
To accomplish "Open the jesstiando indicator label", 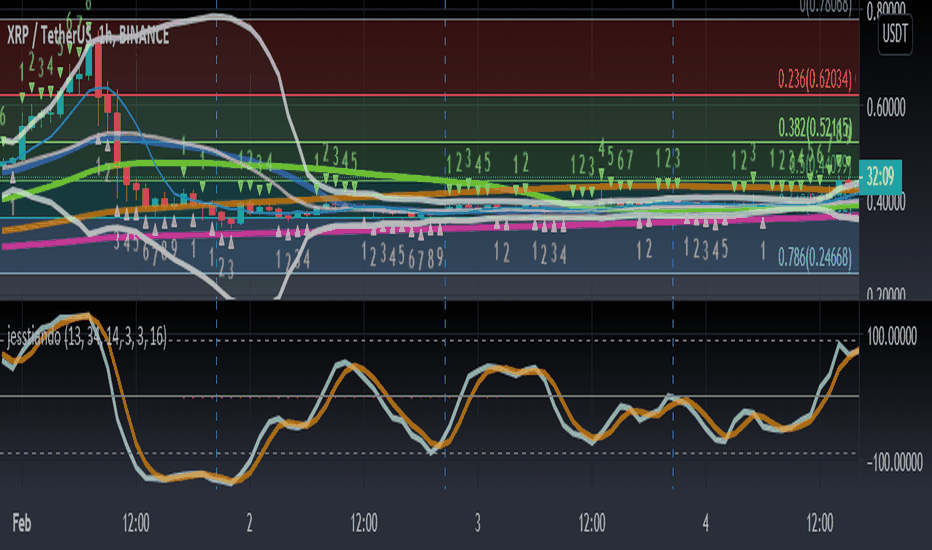I will [x=87, y=338].
